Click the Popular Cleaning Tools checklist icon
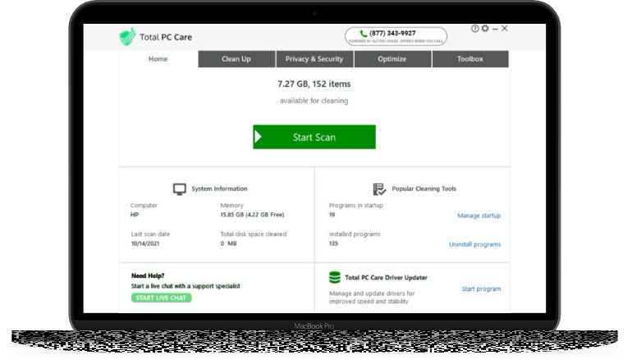Screen dimensions: 632x364 [x=379, y=189]
